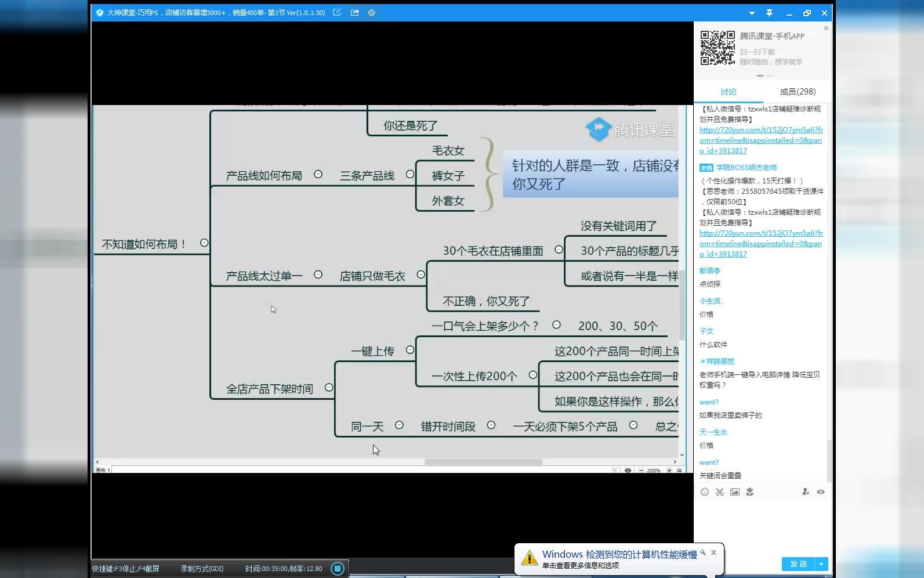Switch to the 成员(298) tab
This screenshot has height=578, width=924.
click(x=798, y=92)
